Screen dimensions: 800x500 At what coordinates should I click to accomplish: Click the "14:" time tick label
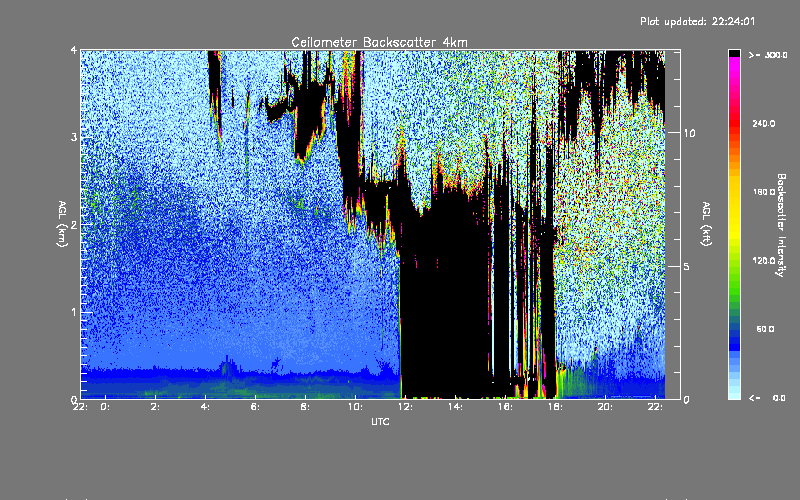[455, 407]
